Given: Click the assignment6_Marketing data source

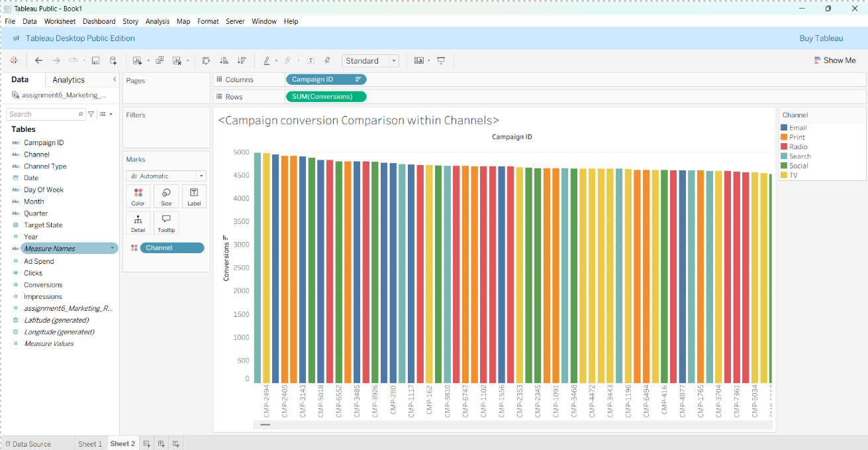Looking at the screenshot, I should coord(60,95).
